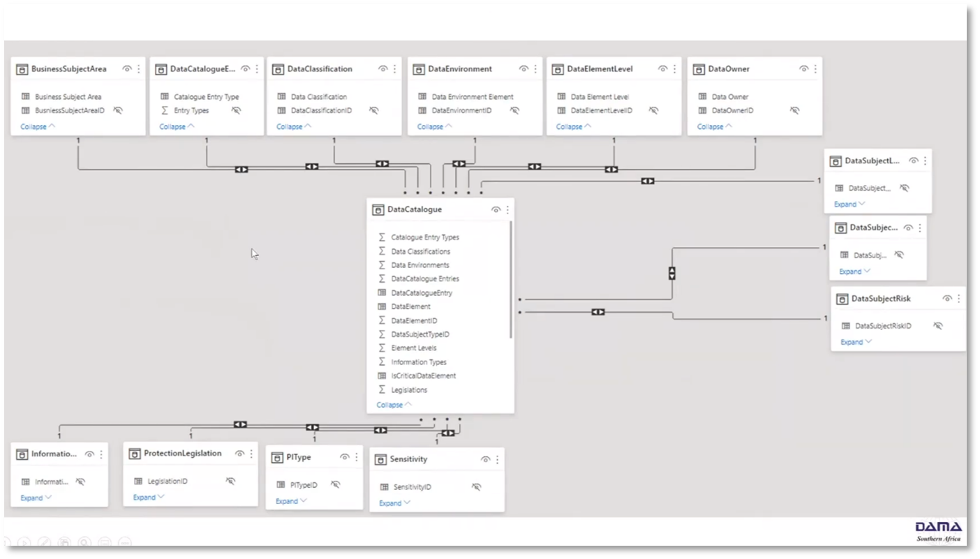Toggle visibility eye on Sensitivity table header
The height and width of the screenshot is (559, 980).
(x=485, y=459)
